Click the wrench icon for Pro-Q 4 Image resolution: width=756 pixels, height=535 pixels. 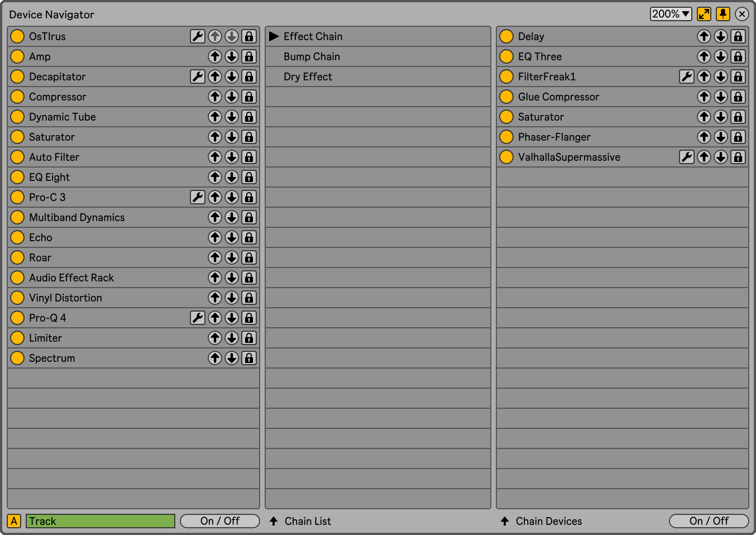tap(198, 318)
